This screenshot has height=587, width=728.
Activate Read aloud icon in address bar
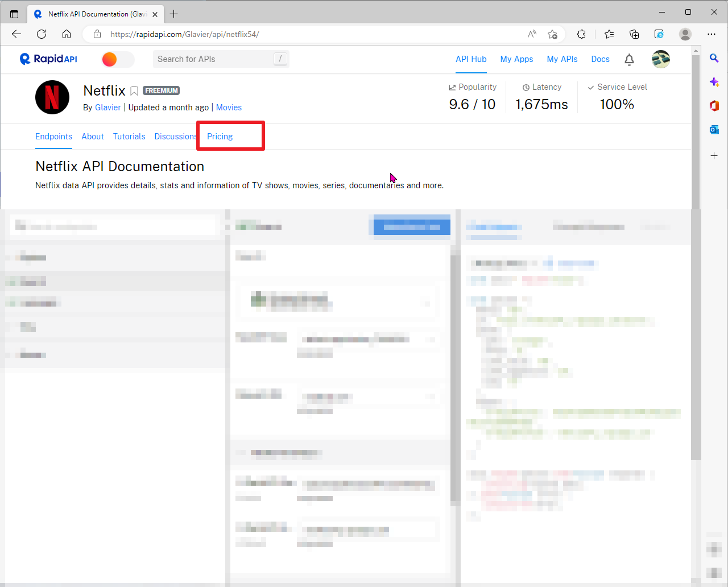pos(532,34)
